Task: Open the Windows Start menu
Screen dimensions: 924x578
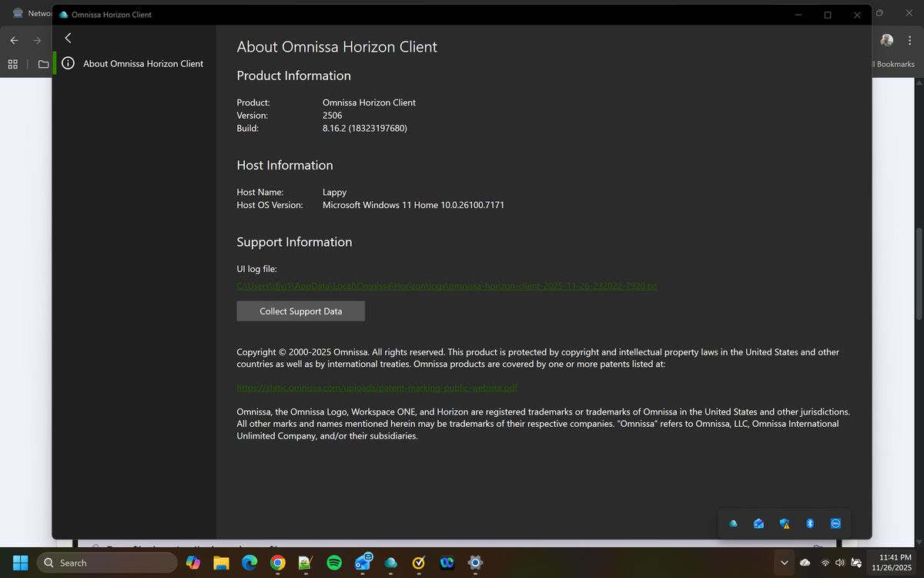Action: click(x=20, y=563)
